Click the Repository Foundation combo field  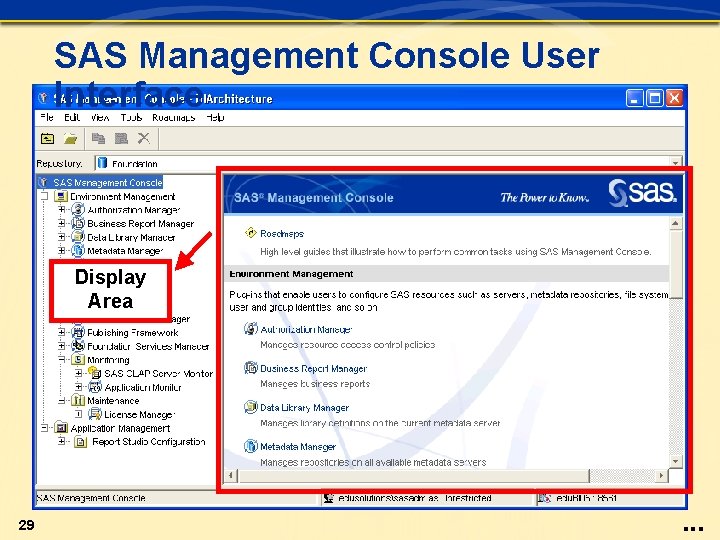click(389, 163)
